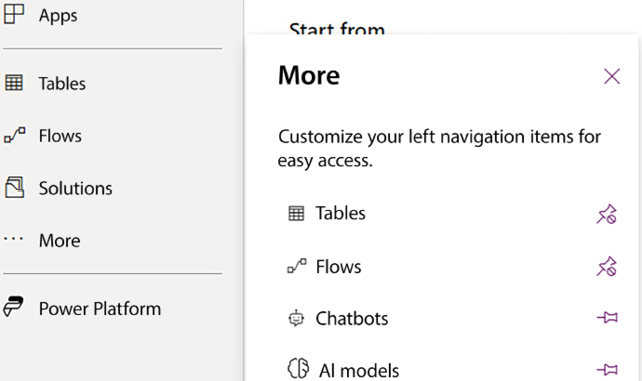Pin AI models to left navigation
642x381 pixels.
click(x=607, y=370)
